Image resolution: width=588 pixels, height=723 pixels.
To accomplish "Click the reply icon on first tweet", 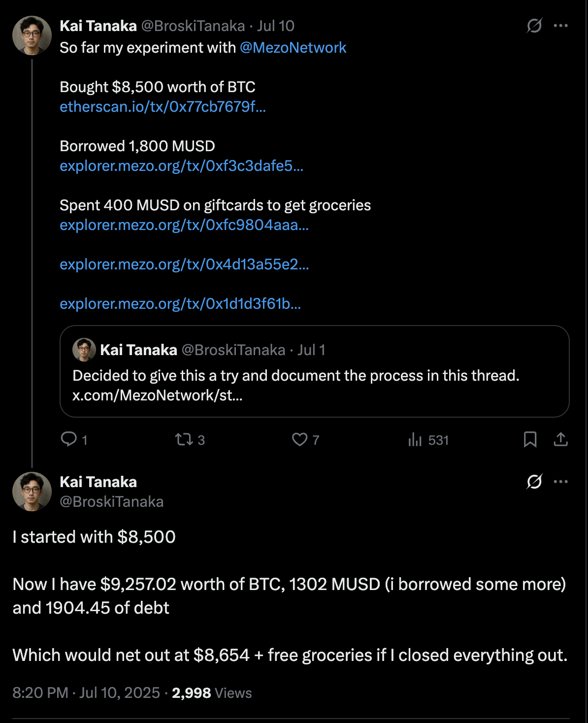I will (x=68, y=439).
